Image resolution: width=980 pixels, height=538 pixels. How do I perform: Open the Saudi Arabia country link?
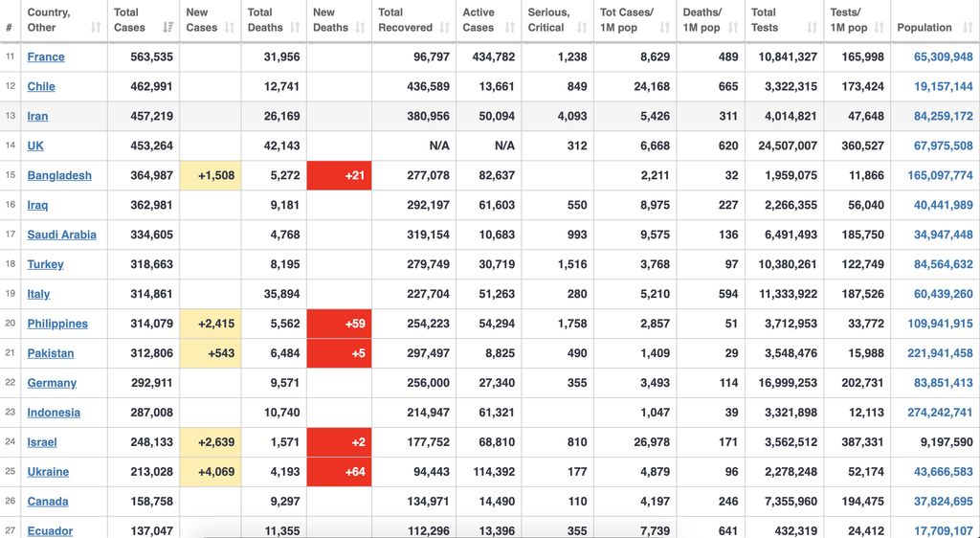(x=62, y=235)
